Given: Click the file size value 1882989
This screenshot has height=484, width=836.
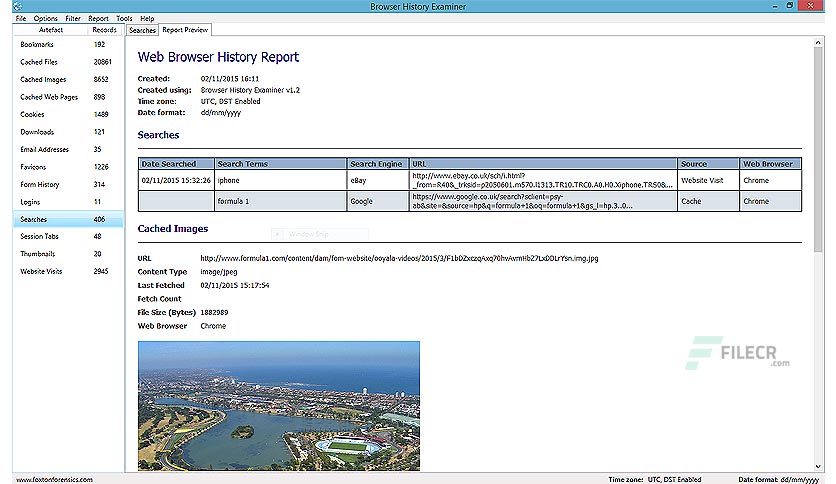Looking at the screenshot, I should pyautogui.click(x=214, y=312).
